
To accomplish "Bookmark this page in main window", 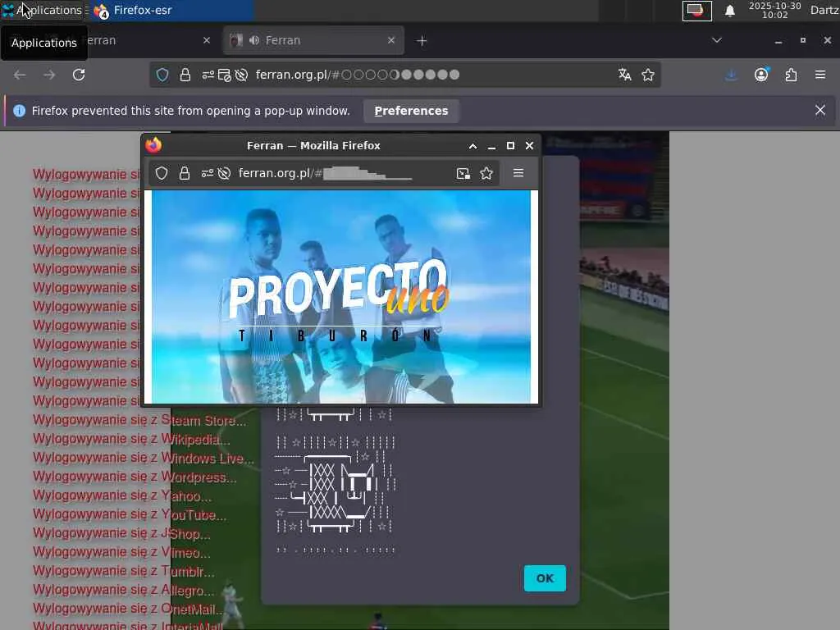I will 648,75.
